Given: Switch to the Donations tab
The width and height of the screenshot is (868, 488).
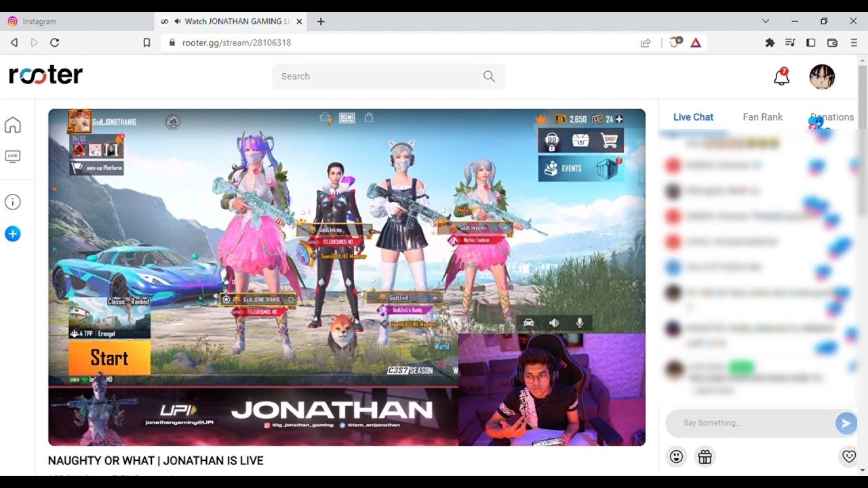Looking at the screenshot, I should (832, 117).
